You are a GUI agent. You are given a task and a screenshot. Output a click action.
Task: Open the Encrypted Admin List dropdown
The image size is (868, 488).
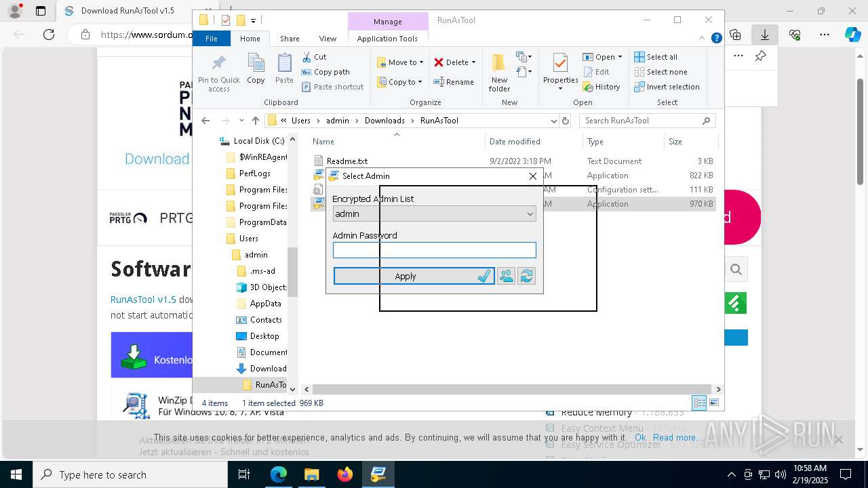[x=434, y=213]
